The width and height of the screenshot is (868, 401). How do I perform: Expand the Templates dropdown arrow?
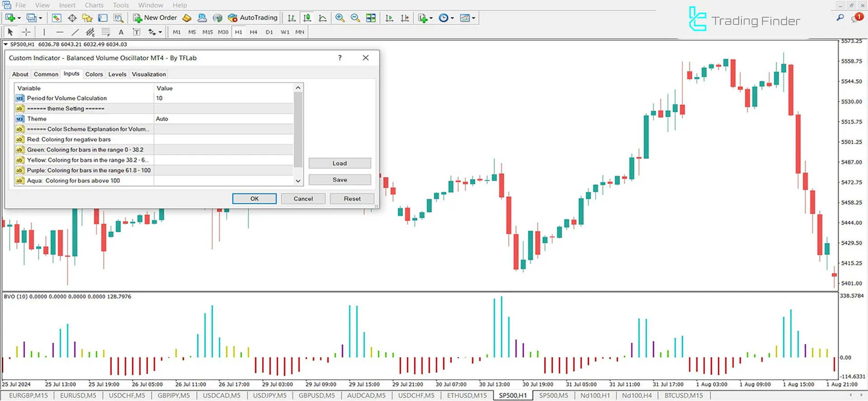coord(473,19)
